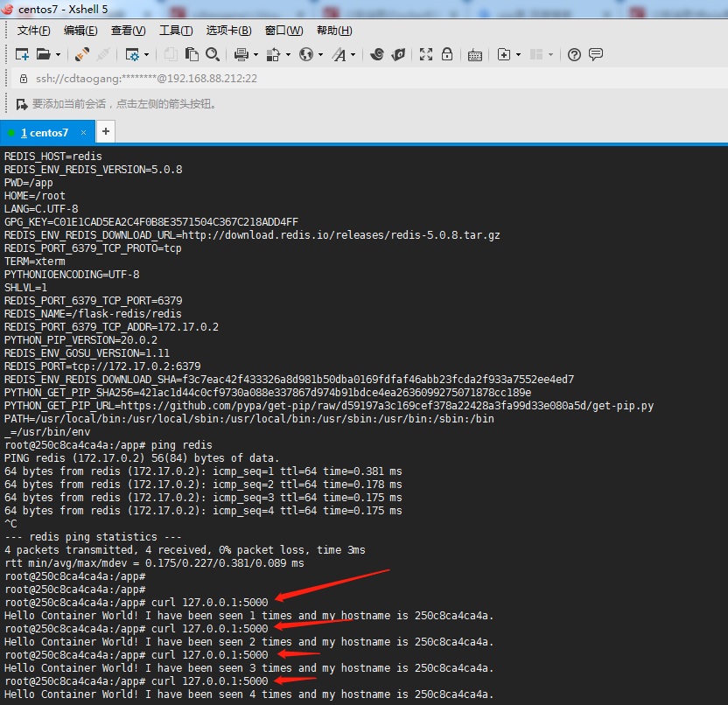
Task: Click the file transfer icon
Action: (273, 55)
